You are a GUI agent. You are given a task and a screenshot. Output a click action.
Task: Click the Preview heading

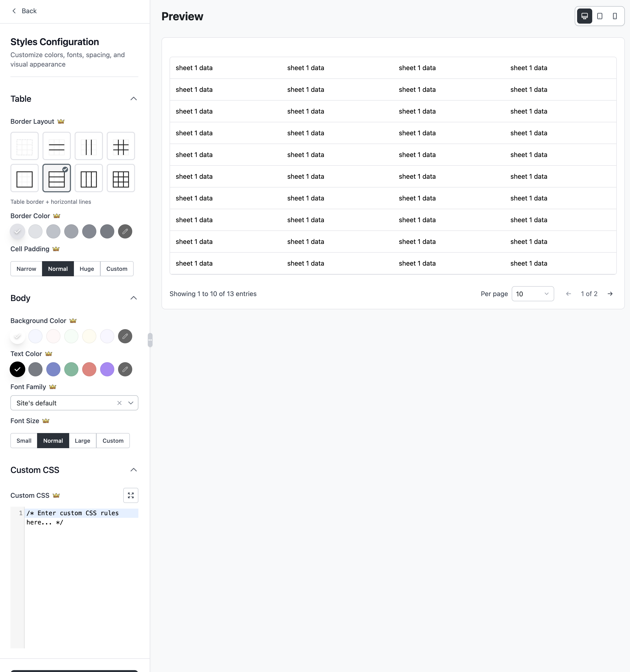[182, 16]
